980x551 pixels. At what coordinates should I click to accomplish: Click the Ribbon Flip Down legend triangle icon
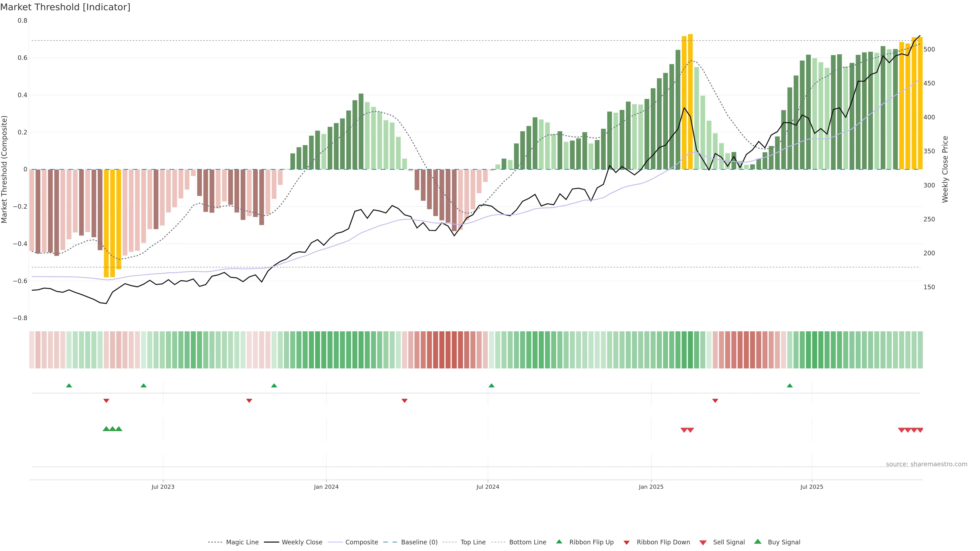click(627, 543)
